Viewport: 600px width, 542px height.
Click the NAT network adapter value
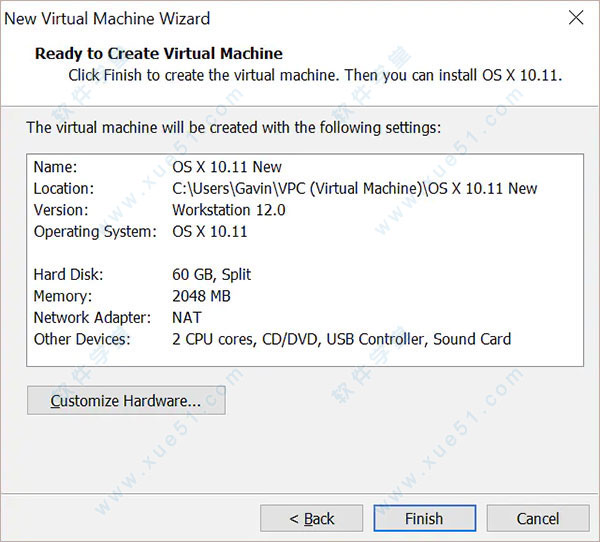click(187, 317)
